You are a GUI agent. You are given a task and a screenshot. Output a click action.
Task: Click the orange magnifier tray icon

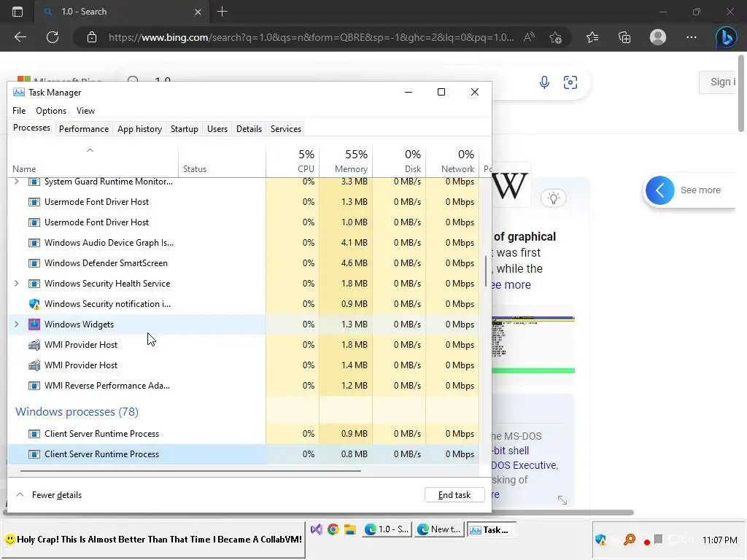click(630, 540)
